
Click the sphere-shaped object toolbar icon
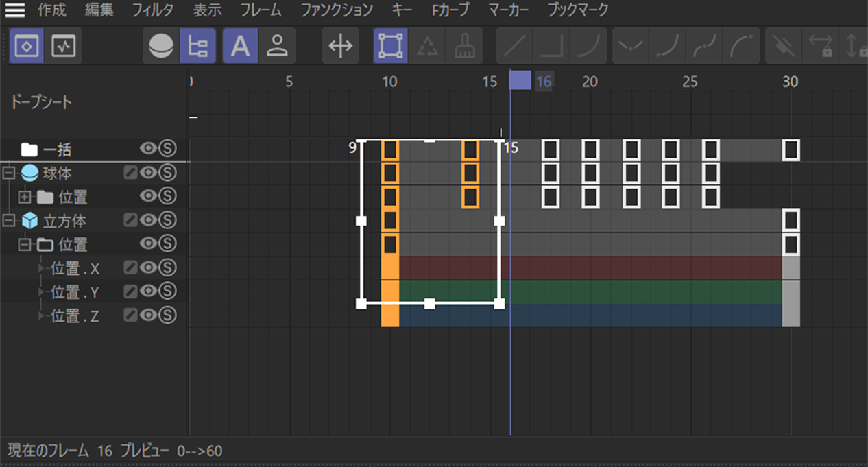pyautogui.click(x=161, y=46)
